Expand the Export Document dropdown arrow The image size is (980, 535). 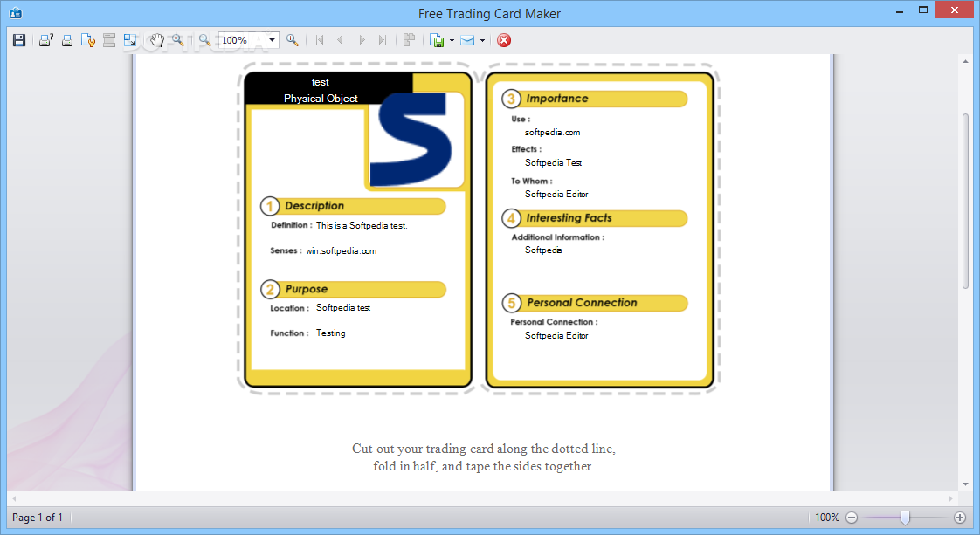tap(452, 40)
